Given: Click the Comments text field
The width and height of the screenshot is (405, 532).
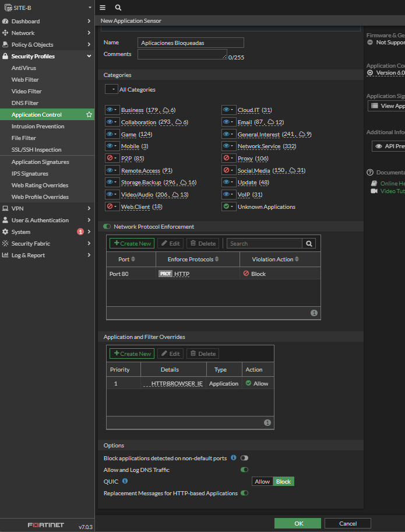Looking at the screenshot, I should [182, 54].
